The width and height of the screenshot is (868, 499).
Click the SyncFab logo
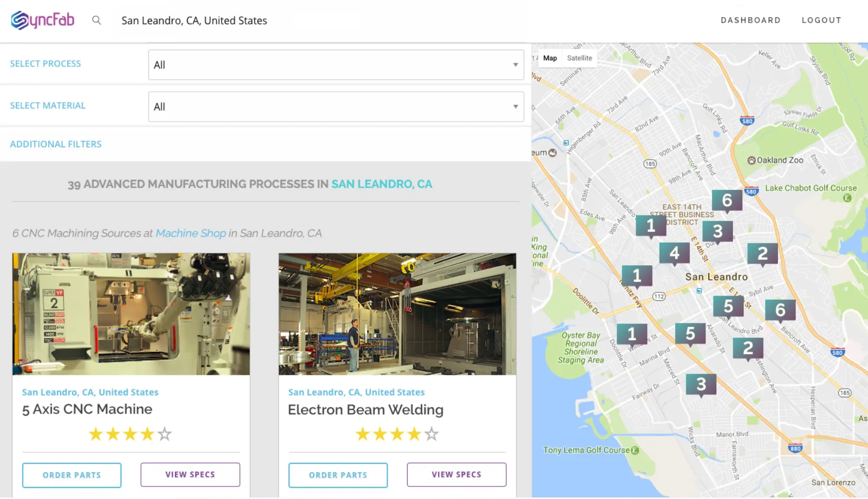pyautogui.click(x=42, y=20)
